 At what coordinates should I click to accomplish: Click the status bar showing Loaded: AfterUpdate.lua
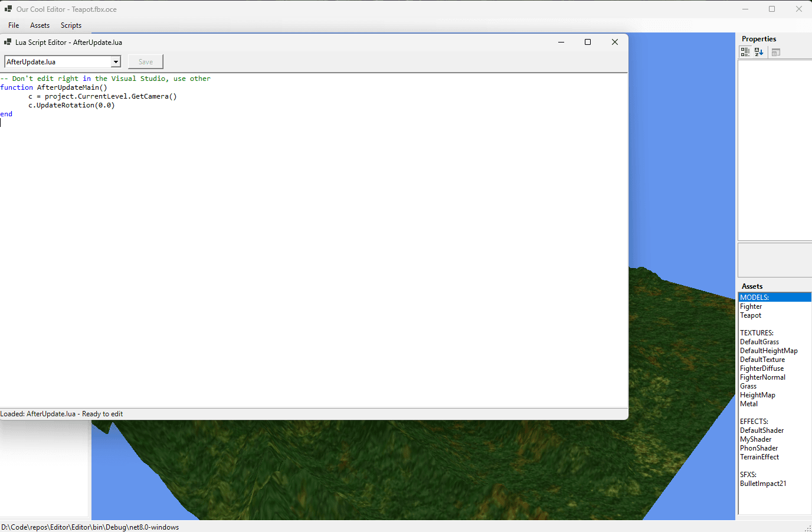click(x=61, y=413)
